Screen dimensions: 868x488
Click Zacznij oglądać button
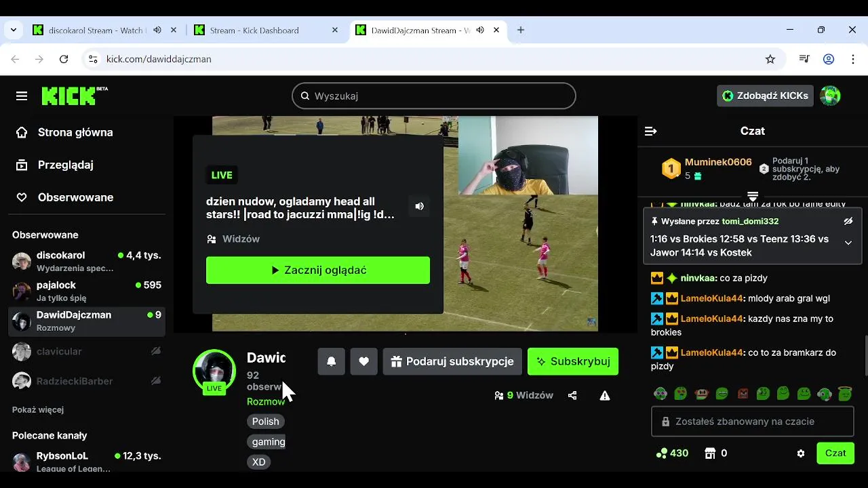tap(318, 270)
